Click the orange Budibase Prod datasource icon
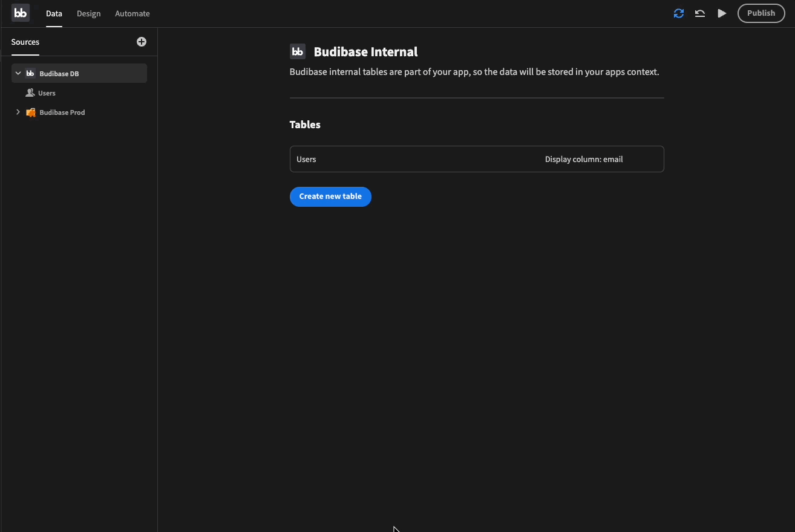Image resolution: width=795 pixels, height=532 pixels. point(31,112)
